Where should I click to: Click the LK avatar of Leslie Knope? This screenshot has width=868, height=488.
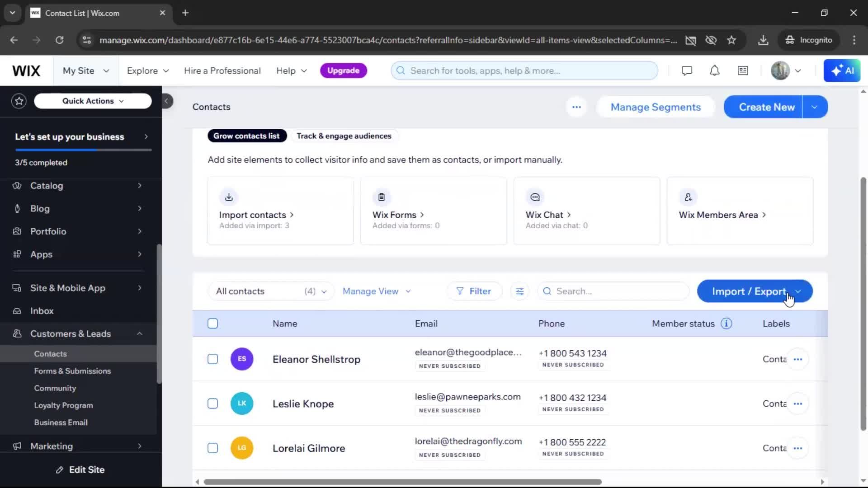click(242, 404)
